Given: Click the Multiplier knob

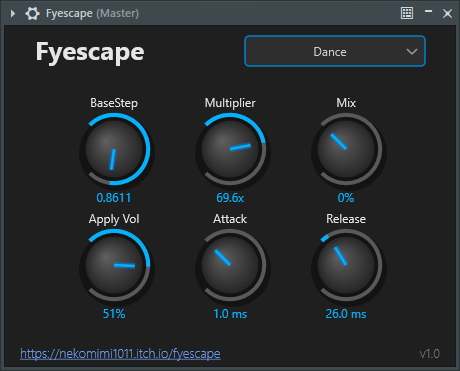Looking at the screenshot, I should point(231,149).
